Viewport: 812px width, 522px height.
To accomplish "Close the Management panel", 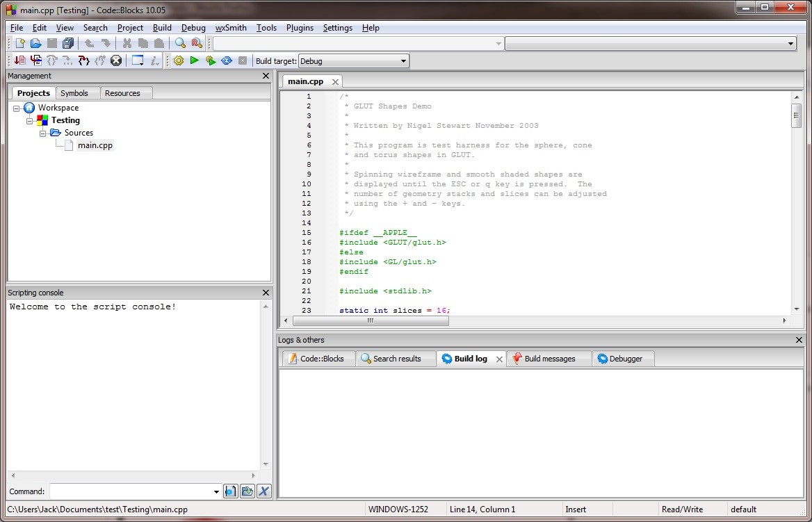I will tap(266, 76).
